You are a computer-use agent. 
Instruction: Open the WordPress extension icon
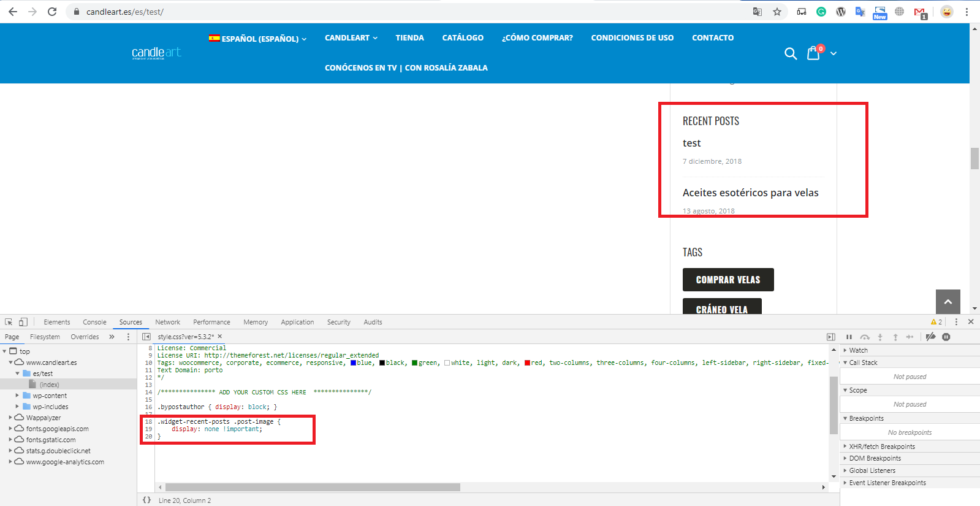[841, 12]
